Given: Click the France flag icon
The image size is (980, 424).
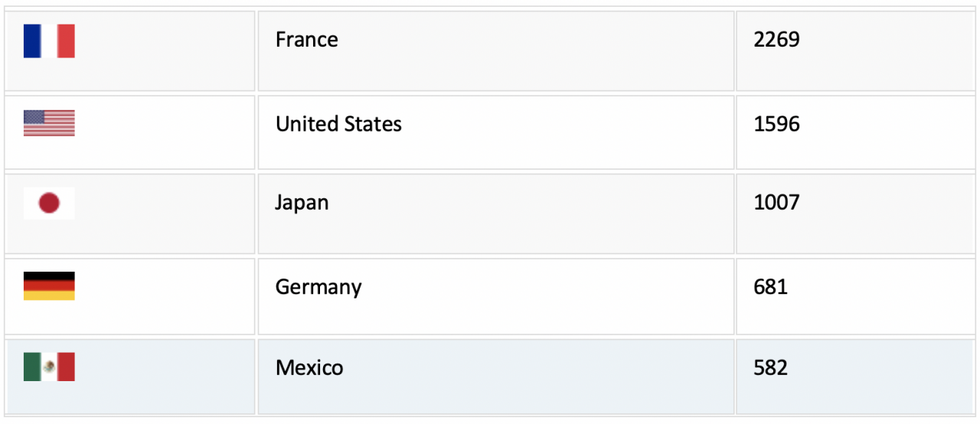Looking at the screenshot, I should (49, 41).
